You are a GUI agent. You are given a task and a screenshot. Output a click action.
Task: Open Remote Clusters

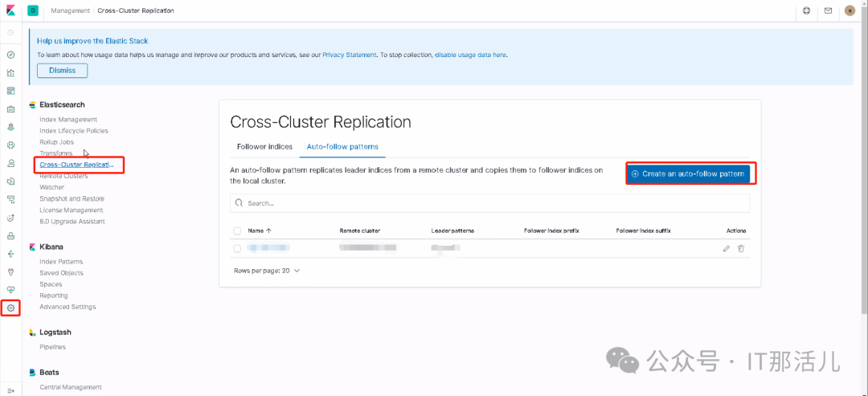(x=63, y=176)
